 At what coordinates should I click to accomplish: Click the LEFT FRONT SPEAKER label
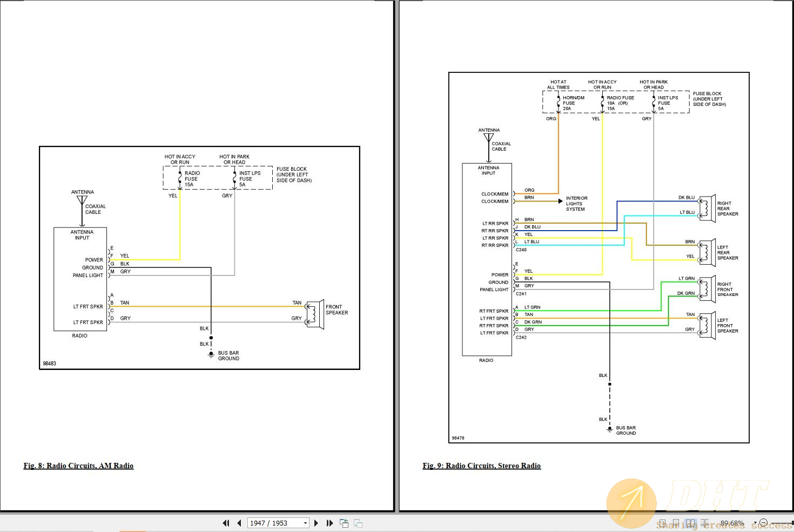pyautogui.click(x=728, y=326)
